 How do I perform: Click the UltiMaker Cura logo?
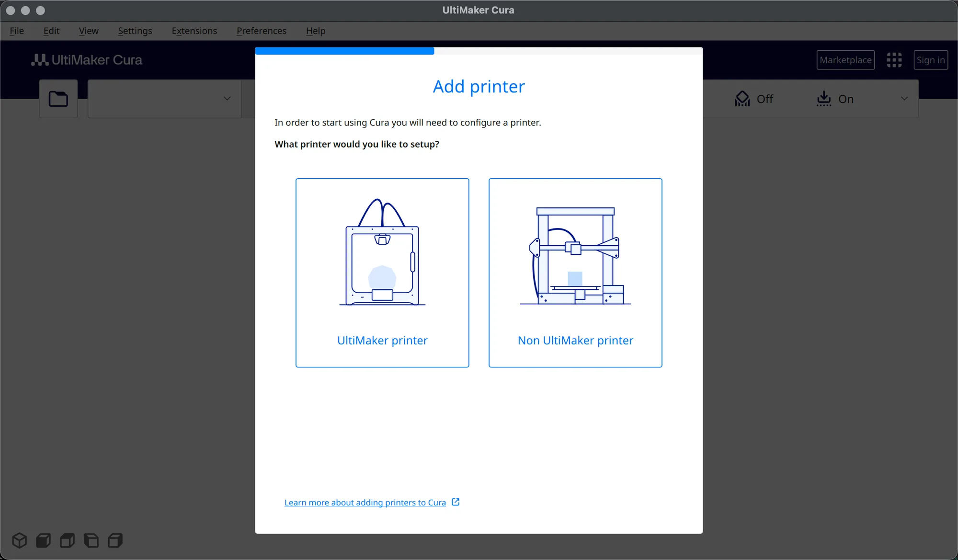(x=87, y=60)
